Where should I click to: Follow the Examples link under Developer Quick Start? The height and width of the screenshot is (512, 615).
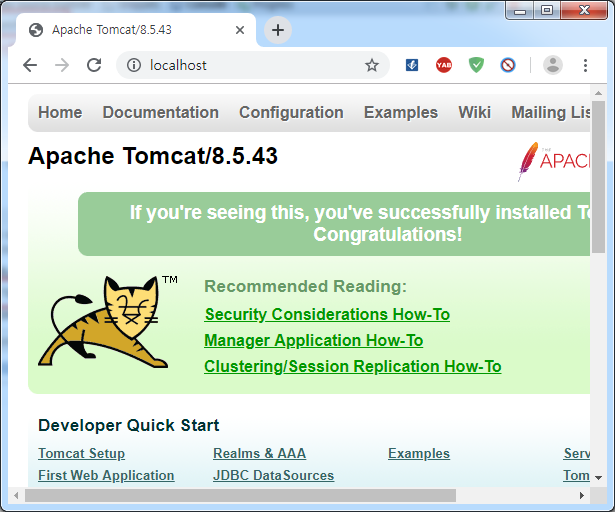coord(419,454)
